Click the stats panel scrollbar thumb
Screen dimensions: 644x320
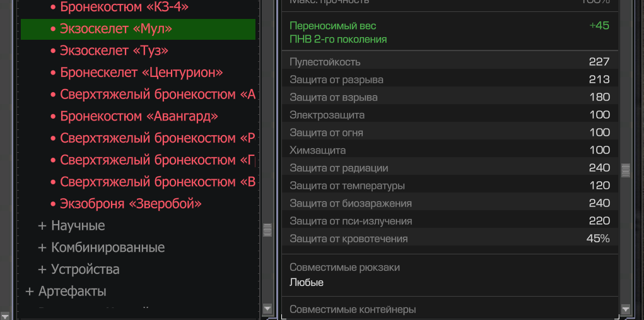(626, 170)
